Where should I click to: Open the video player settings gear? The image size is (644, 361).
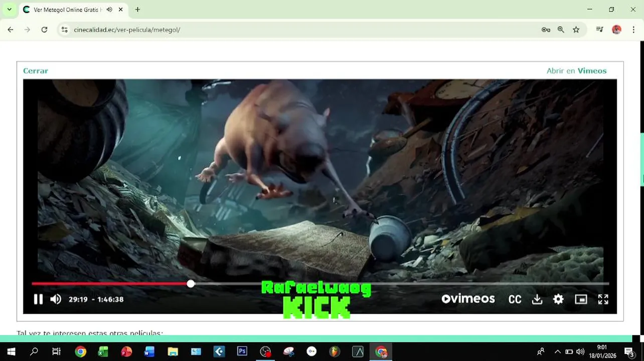pyautogui.click(x=558, y=299)
